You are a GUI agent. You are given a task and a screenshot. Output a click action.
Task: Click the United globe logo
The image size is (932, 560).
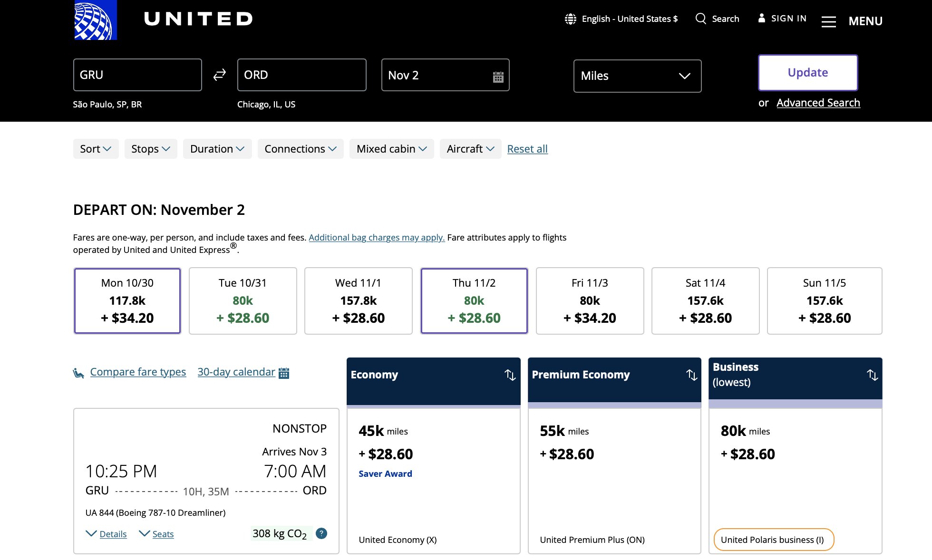(x=96, y=20)
